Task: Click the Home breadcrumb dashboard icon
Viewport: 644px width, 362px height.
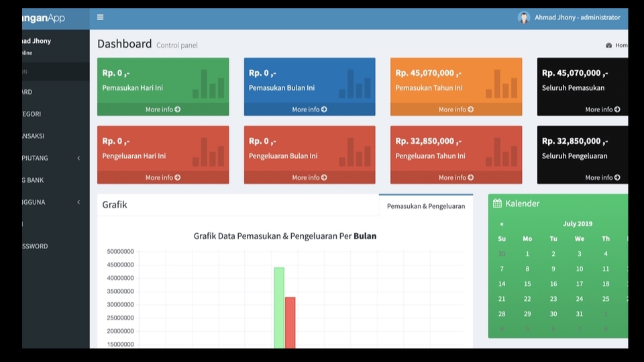Action: pyautogui.click(x=608, y=45)
